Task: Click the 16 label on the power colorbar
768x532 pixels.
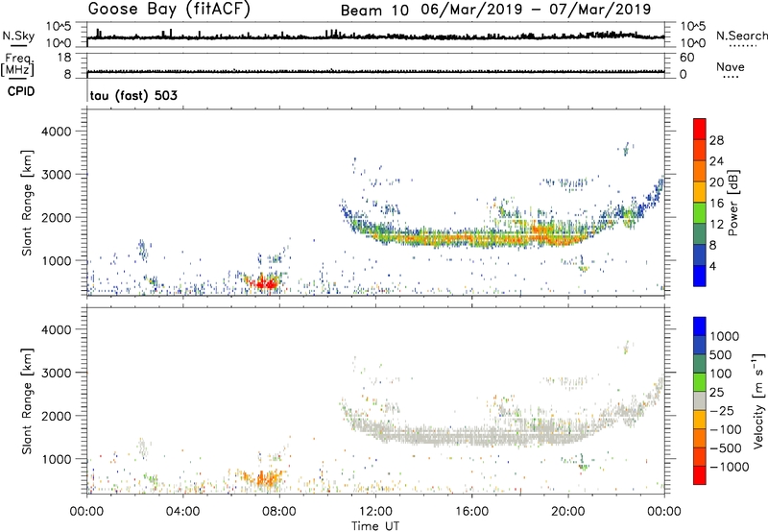Action: point(716,204)
